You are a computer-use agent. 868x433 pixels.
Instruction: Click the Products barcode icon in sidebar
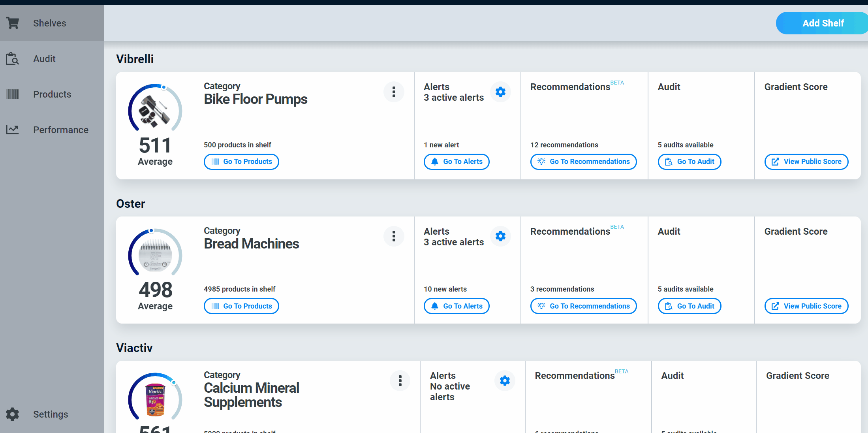(13, 94)
